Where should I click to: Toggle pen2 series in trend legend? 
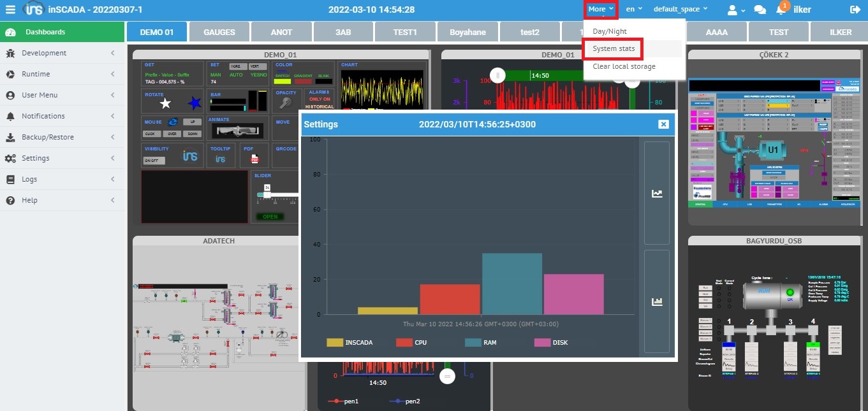pyautogui.click(x=404, y=401)
